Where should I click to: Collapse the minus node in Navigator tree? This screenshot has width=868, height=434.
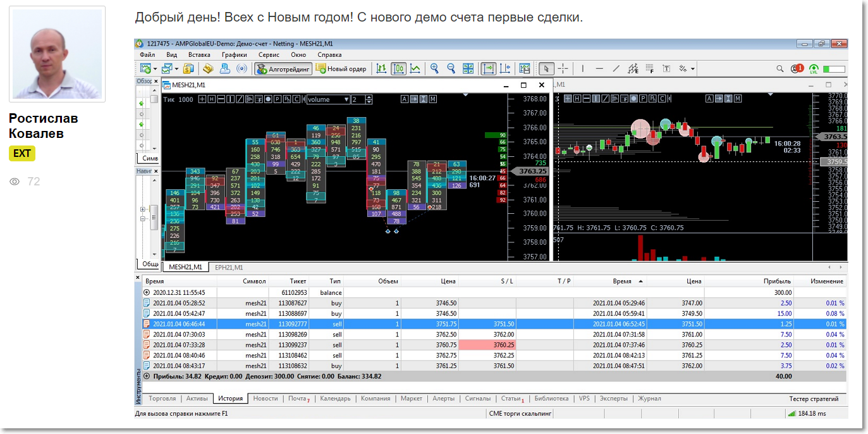(143, 219)
